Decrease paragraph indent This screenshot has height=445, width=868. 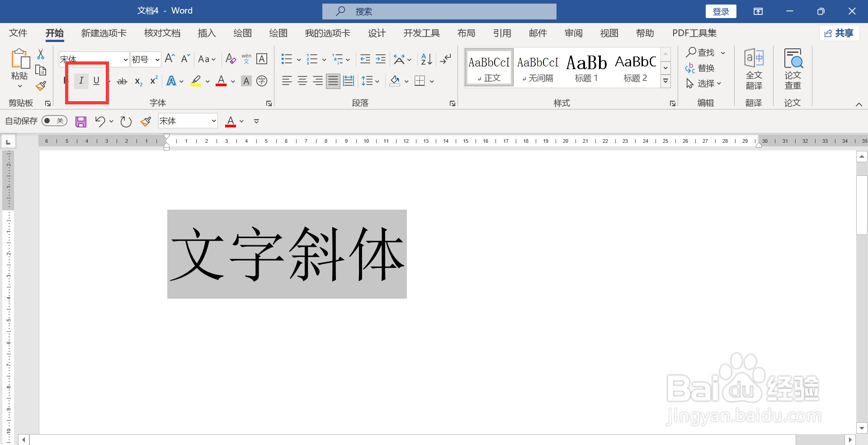coord(365,59)
